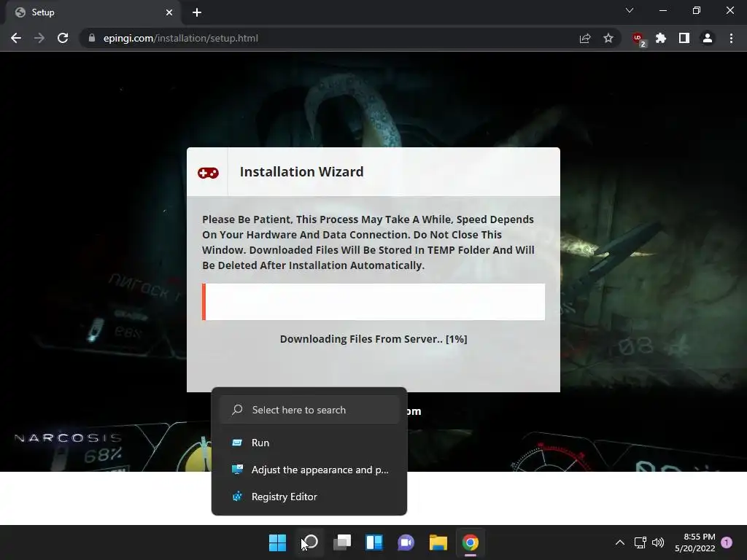This screenshot has width=747, height=560.
Task: Open the notification count badge
Action: [x=727, y=542]
